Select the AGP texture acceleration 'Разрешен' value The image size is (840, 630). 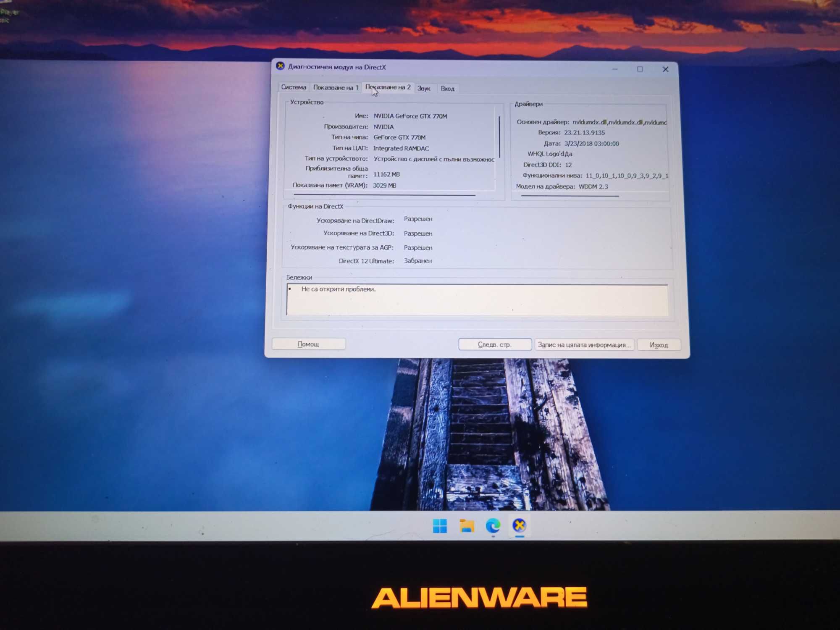[x=418, y=247]
